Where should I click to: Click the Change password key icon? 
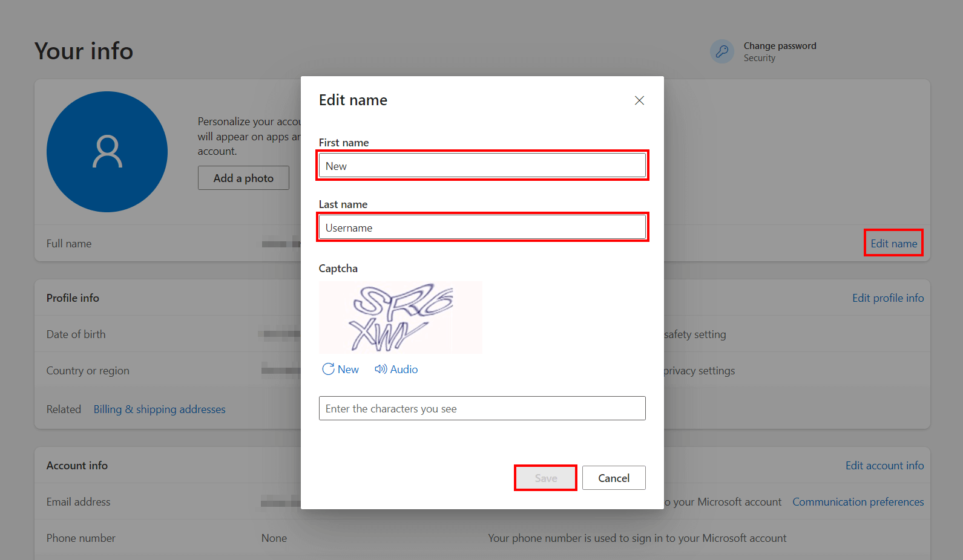pos(721,51)
